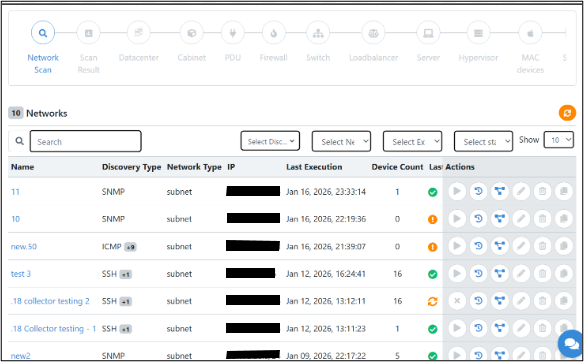The width and height of the screenshot is (584, 362).
Task: Clone network new.50 with copy icon
Action: tap(564, 246)
